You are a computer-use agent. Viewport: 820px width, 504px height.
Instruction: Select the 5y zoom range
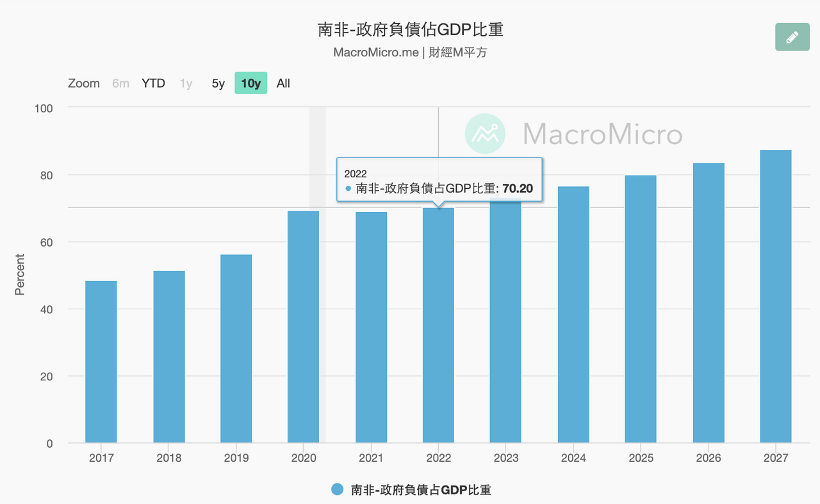[x=218, y=83]
